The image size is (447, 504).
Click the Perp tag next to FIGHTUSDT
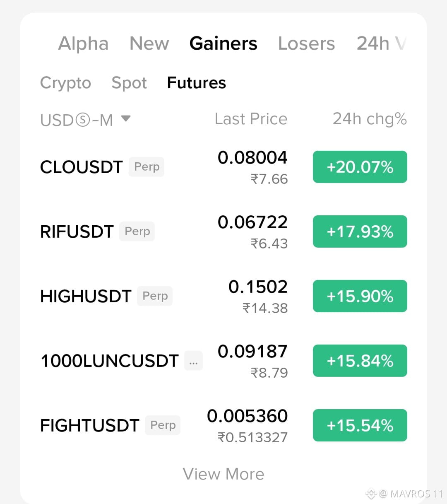coord(163,425)
